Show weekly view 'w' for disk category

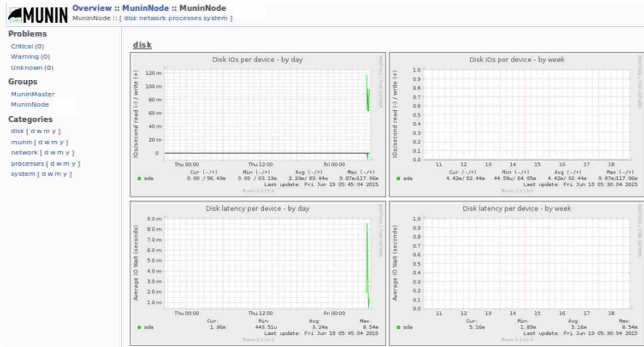coord(39,131)
